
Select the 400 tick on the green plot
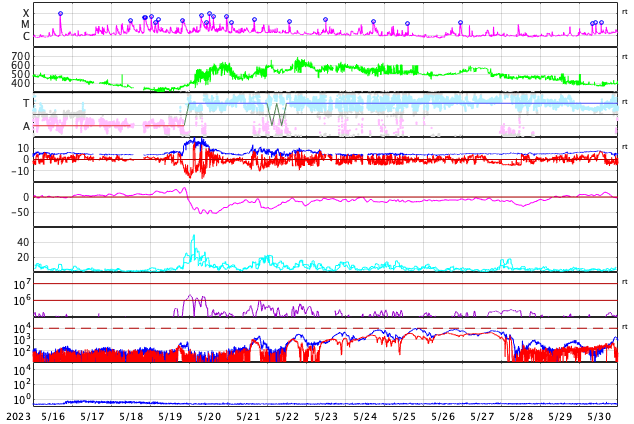coord(21,83)
